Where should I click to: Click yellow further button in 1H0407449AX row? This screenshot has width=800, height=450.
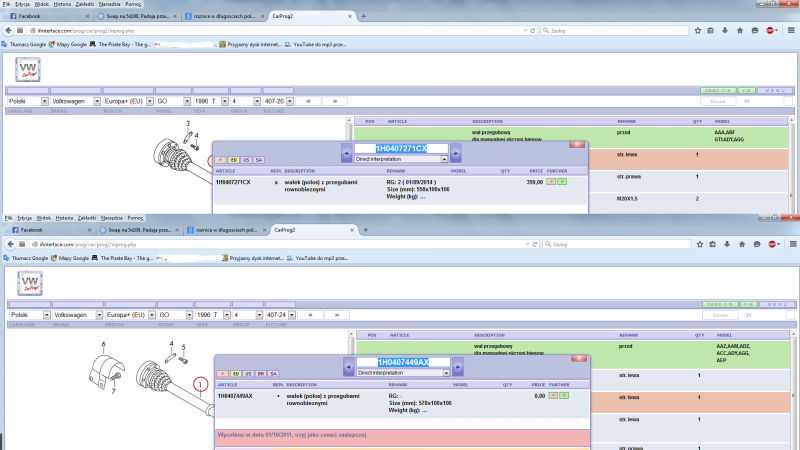(553, 395)
